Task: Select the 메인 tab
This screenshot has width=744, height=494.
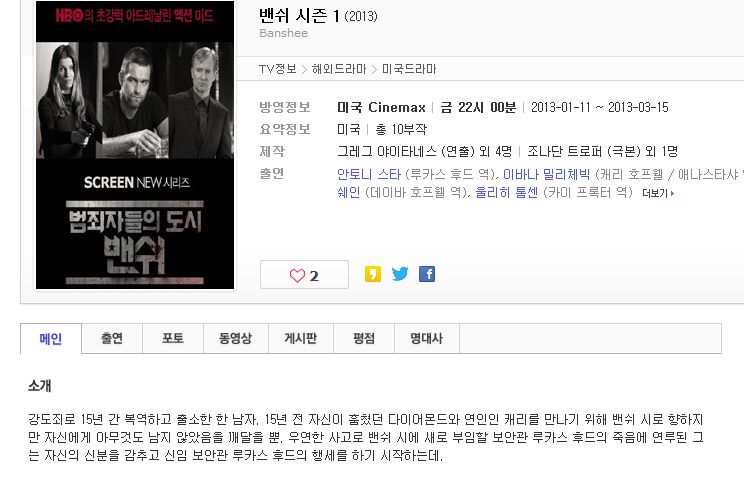Action: point(51,339)
